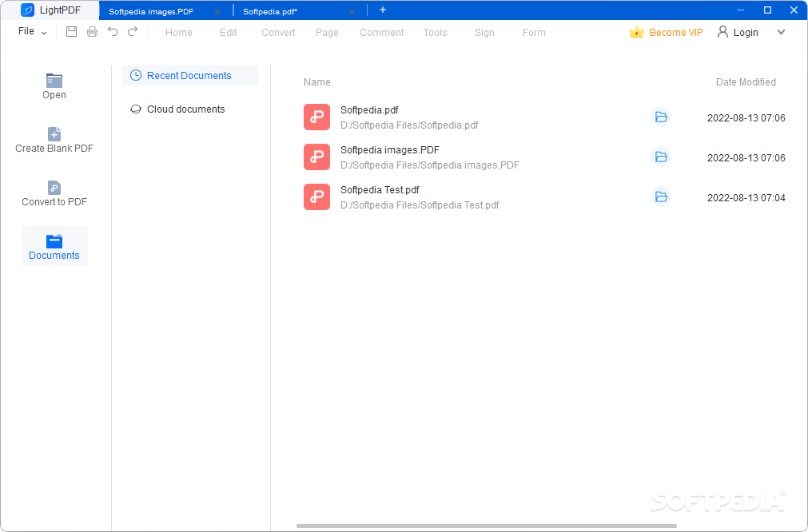Choose the Convert to PDF icon
The image size is (808, 532).
click(x=54, y=188)
